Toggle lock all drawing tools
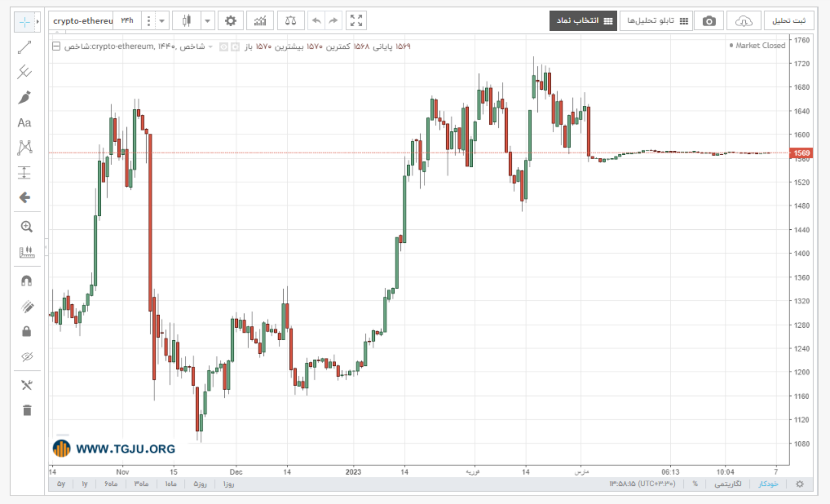The height and width of the screenshot is (504, 830). pos(27,331)
